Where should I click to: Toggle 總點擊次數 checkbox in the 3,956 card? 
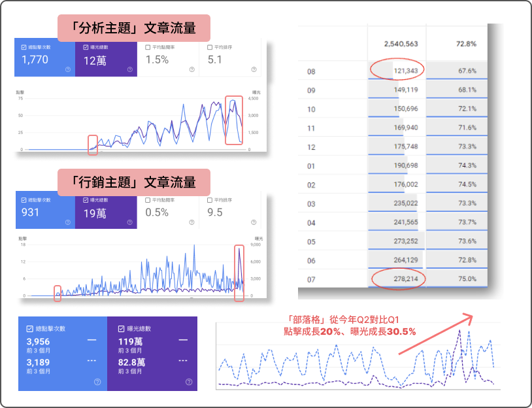(x=29, y=329)
